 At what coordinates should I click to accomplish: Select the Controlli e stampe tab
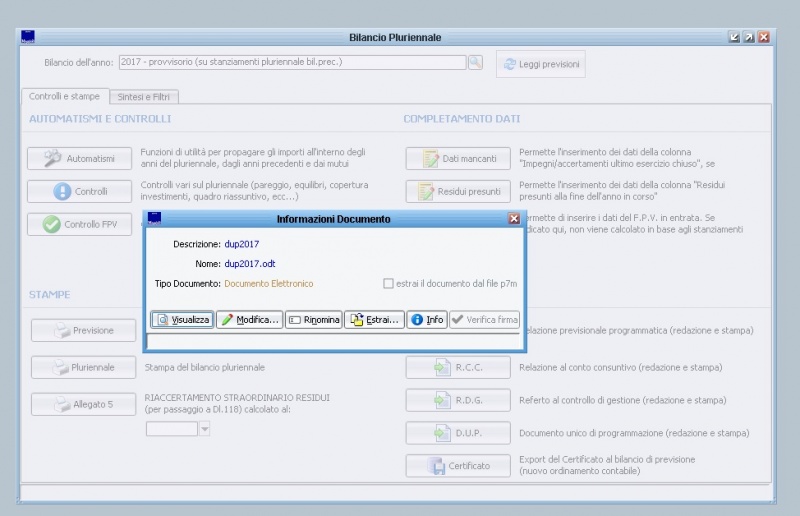pos(64,96)
